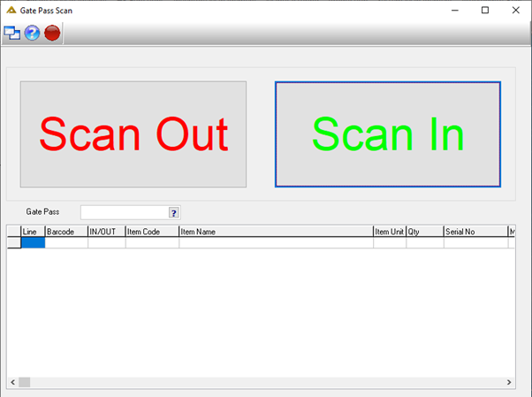
Task: Select the Item Name column header
Action: click(277, 232)
